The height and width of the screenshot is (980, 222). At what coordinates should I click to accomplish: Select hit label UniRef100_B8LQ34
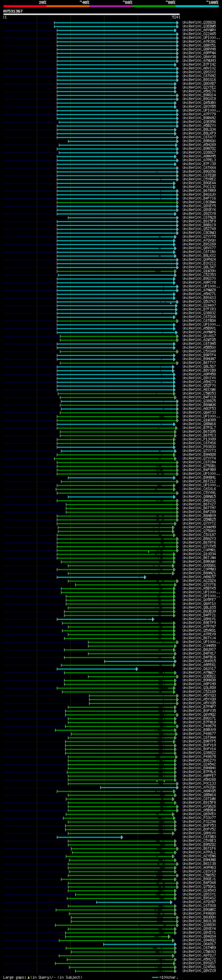coord(199,129)
